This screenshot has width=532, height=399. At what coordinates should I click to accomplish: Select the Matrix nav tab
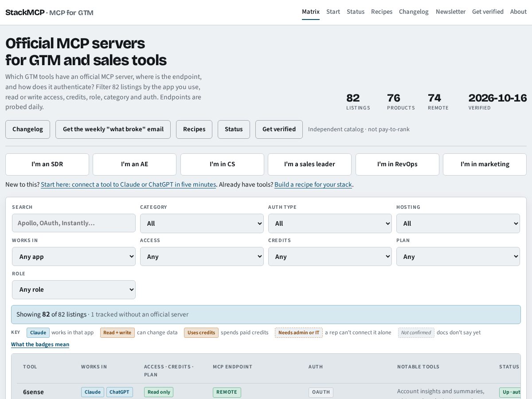pyautogui.click(x=311, y=12)
